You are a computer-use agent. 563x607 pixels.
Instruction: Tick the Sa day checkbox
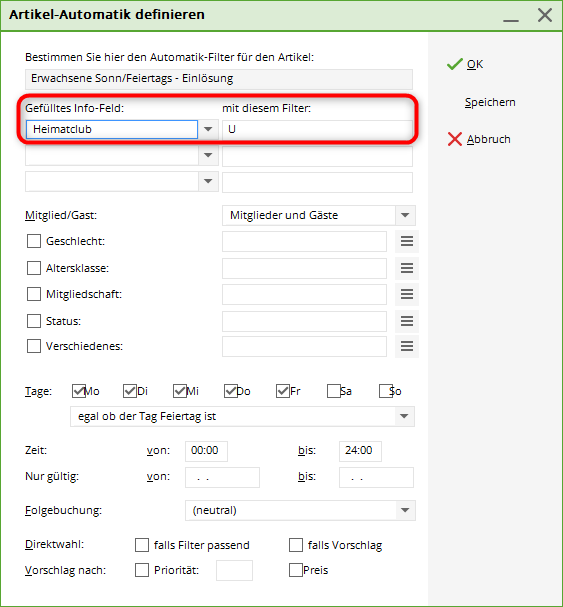click(333, 391)
